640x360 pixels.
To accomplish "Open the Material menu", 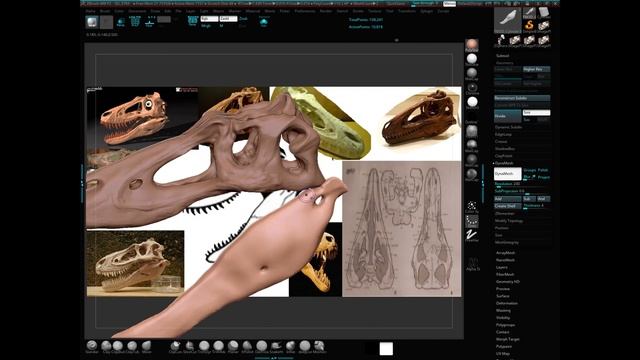I will click(253, 11).
